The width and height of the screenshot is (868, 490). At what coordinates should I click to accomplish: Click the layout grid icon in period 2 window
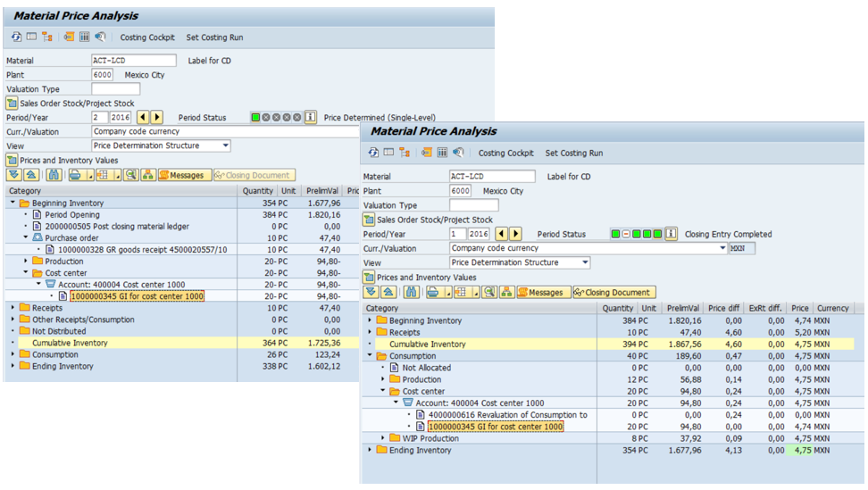click(103, 175)
